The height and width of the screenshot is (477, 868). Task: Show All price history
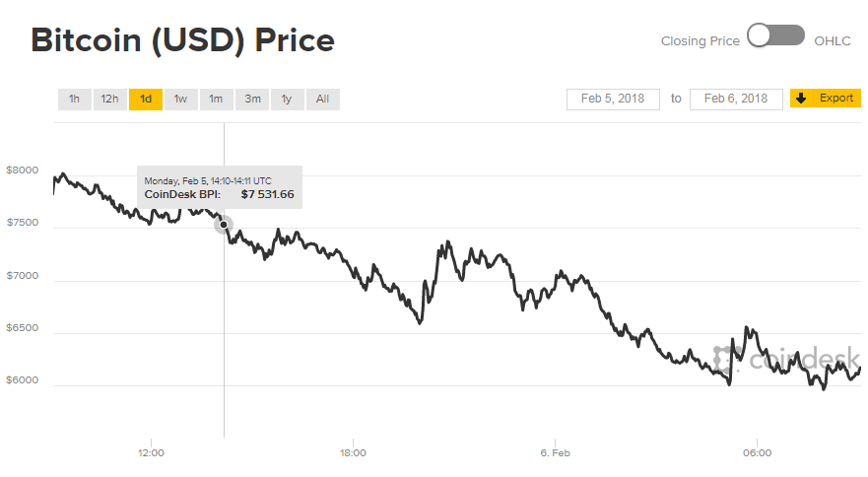click(322, 99)
